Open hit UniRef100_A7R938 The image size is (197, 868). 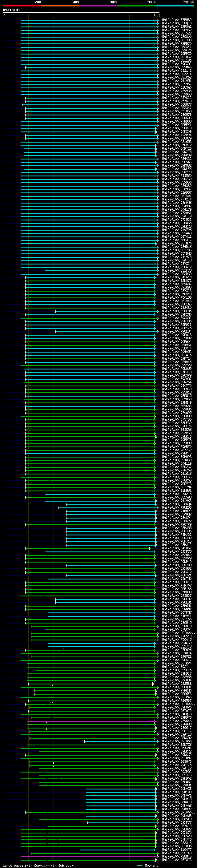tap(177, 122)
